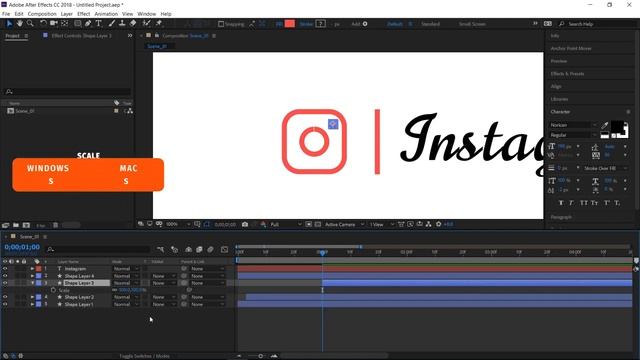Switch to the Effect Controls tab
The height and width of the screenshot is (360, 640).
click(x=81, y=36)
